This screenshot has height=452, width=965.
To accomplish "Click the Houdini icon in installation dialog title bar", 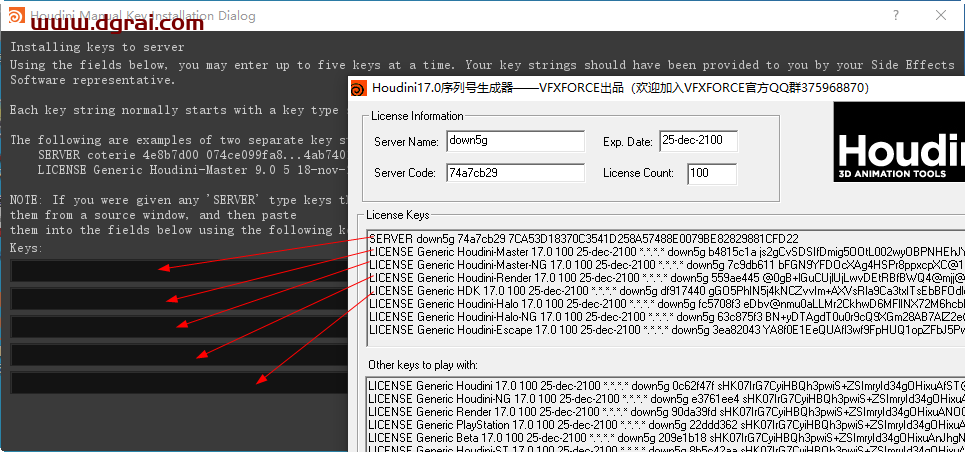I will 17,15.
